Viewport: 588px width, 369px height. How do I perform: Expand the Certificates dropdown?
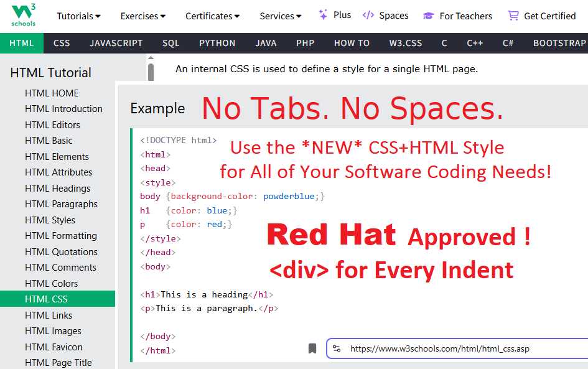[213, 16]
